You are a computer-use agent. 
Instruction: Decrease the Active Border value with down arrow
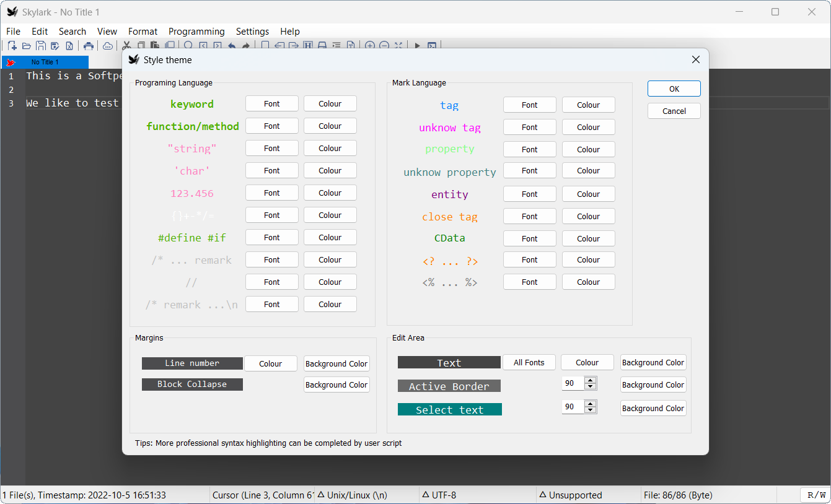[x=591, y=387]
